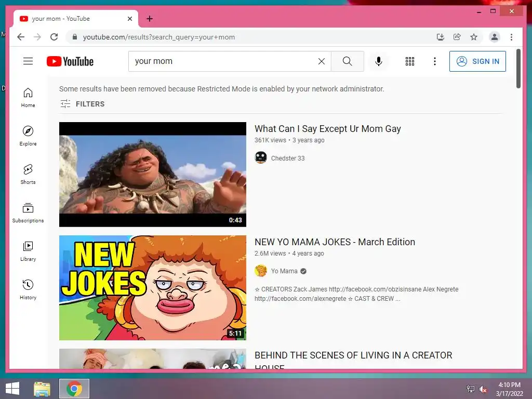Click Chrome in the taskbar
This screenshot has width=532, height=399.
pyautogui.click(x=74, y=389)
